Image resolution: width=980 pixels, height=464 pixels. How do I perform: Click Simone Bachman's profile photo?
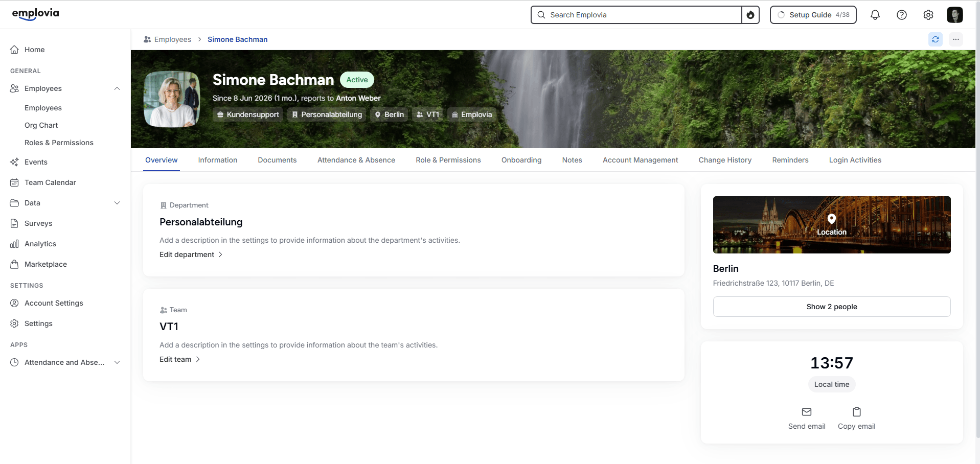[172, 99]
